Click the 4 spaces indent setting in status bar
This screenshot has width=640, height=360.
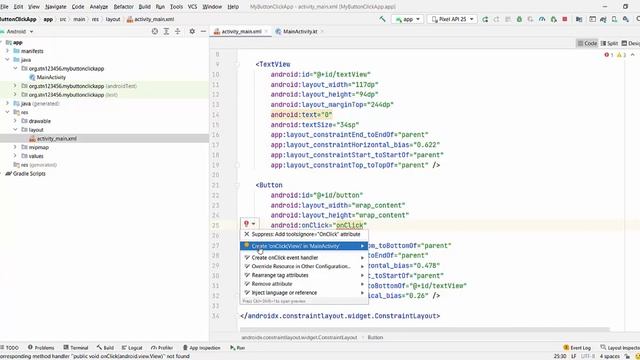point(609,356)
